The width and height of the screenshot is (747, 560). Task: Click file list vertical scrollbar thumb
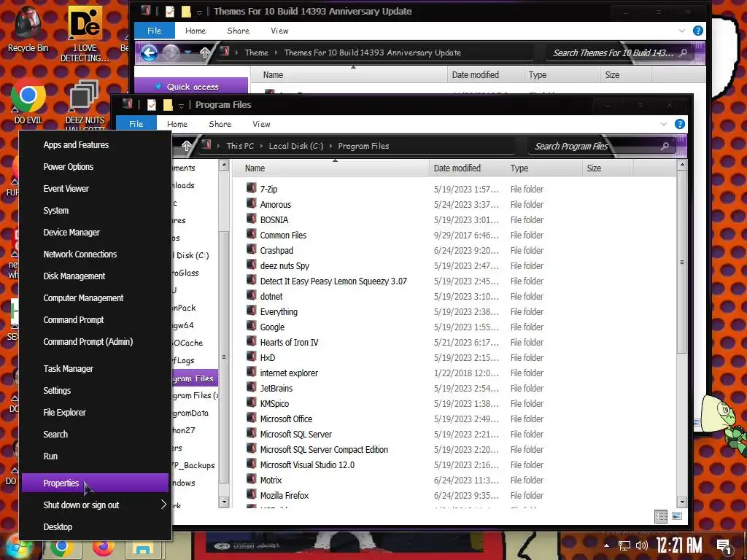pyautogui.click(x=682, y=262)
